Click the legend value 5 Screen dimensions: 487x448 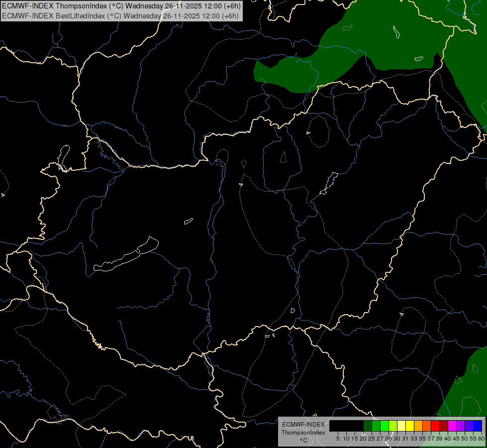338,439
